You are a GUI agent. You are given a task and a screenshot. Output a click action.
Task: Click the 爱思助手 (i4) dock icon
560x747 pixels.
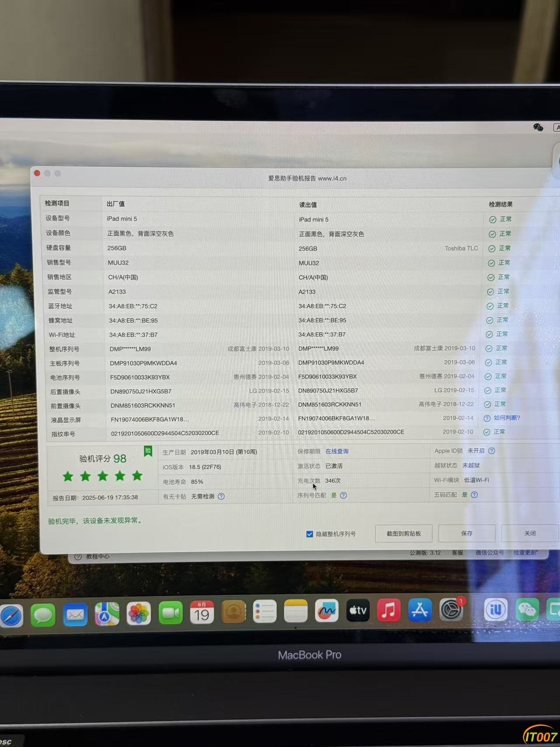[x=496, y=609]
